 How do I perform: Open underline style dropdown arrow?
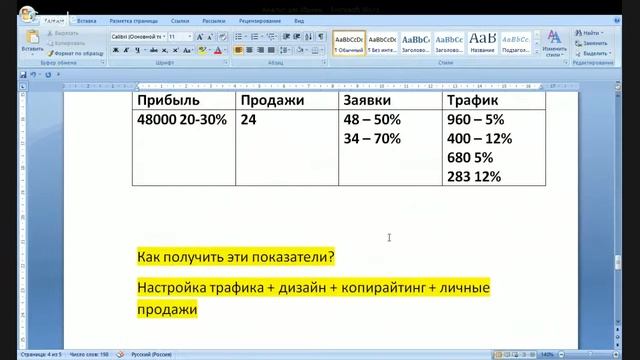point(144,50)
